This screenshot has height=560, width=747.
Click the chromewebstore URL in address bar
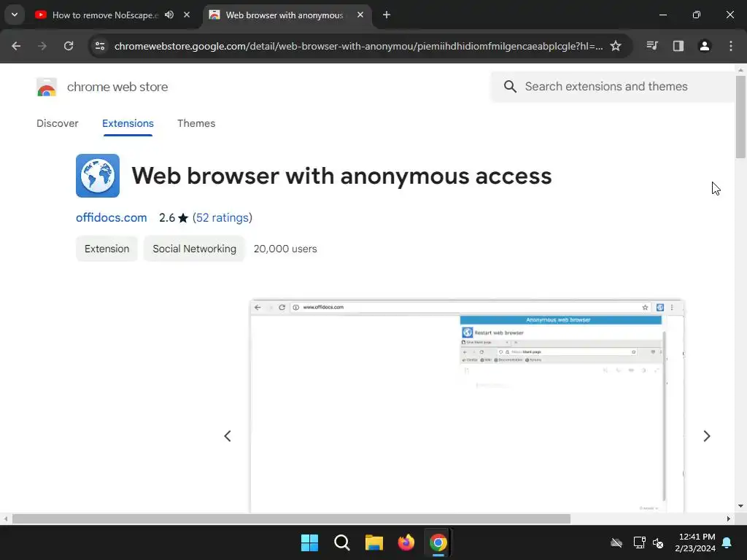point(358,46)
